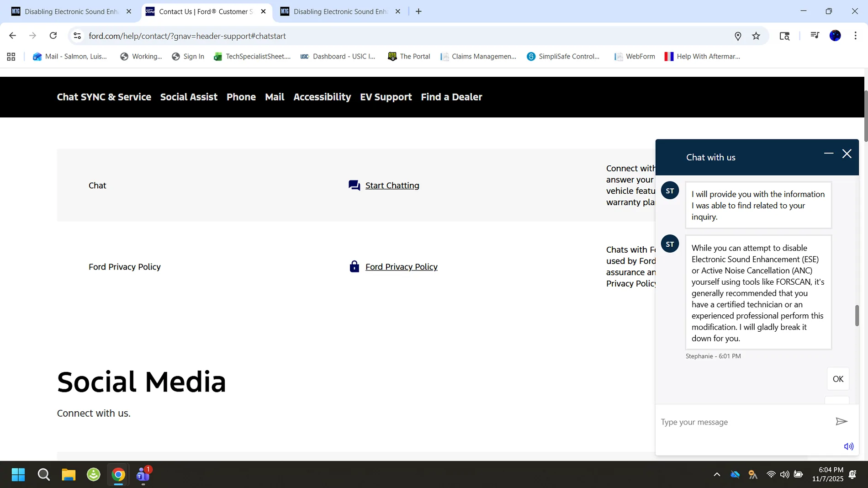Click the chat bubbles icon beside Start Chatting
The width and height of the screenshot is (868, 488).
(x=355, y=186)
